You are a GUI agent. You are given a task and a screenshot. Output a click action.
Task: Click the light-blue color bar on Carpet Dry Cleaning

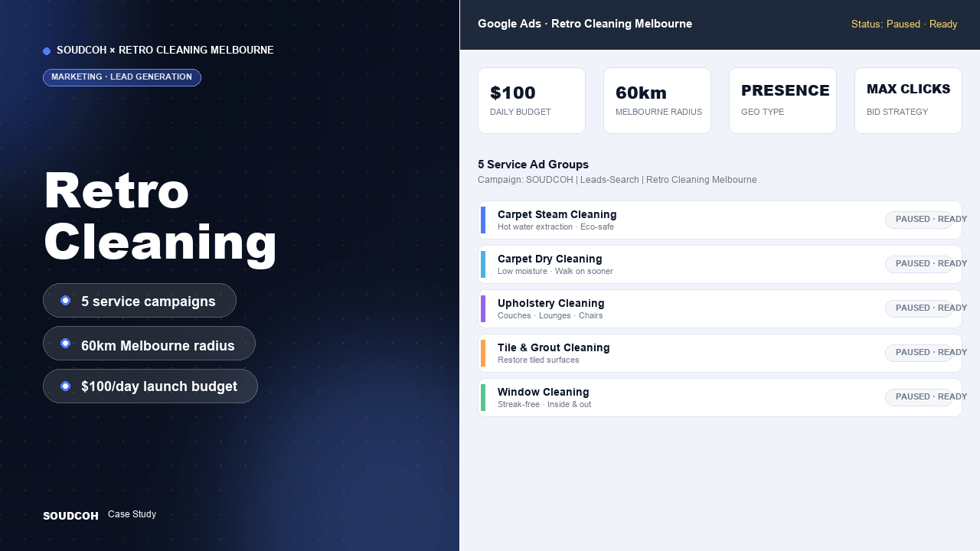[x=483, y=265]
